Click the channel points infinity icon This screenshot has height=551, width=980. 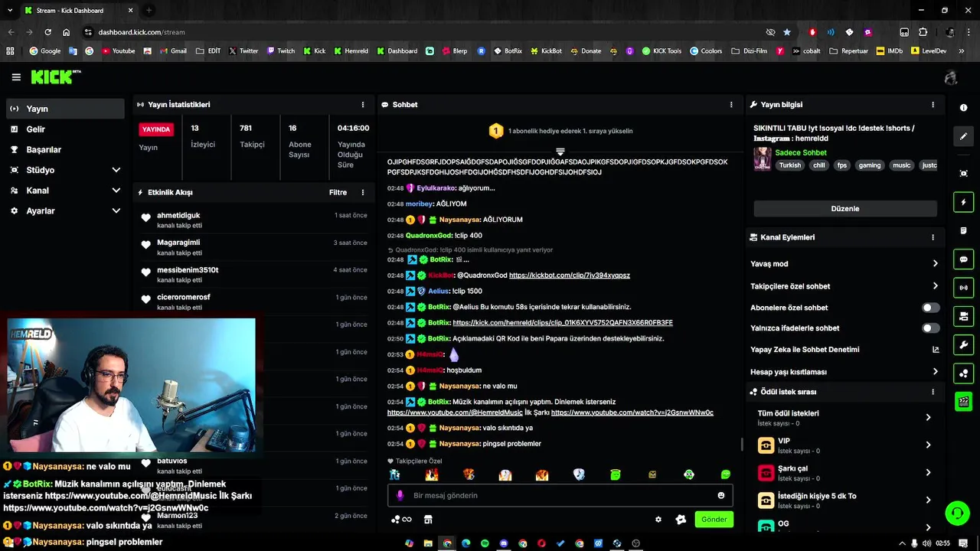point(402,520)
